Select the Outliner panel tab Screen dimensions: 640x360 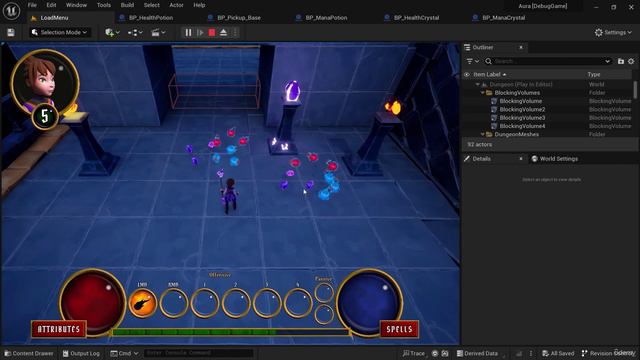click(483, 48)
